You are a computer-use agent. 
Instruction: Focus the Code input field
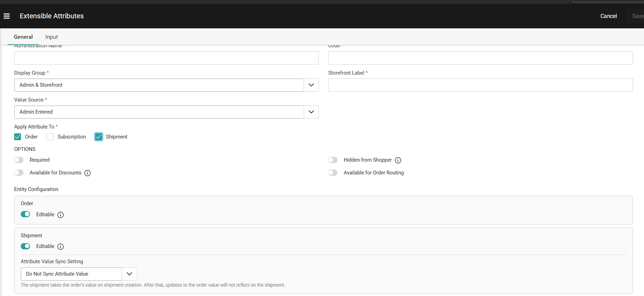pos(480,58)
